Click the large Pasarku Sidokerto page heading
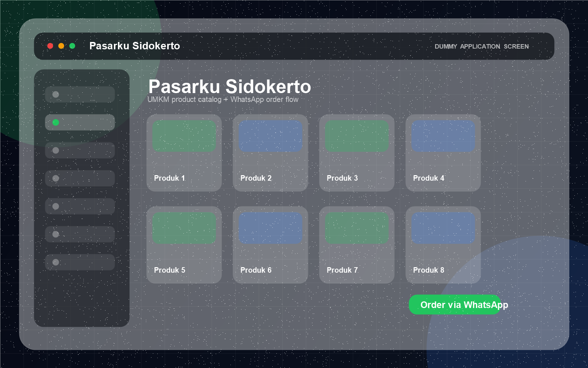 click(x=230, y=86)
